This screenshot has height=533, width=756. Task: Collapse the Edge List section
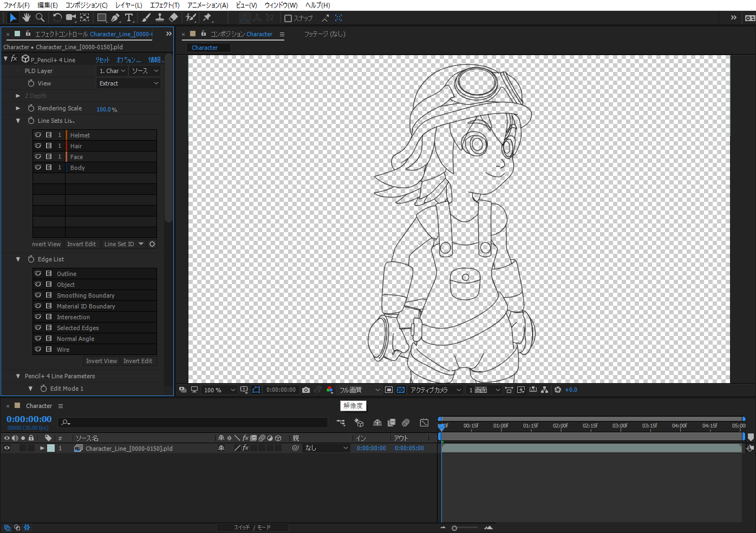pyautogui.click(x=18, y=259)
